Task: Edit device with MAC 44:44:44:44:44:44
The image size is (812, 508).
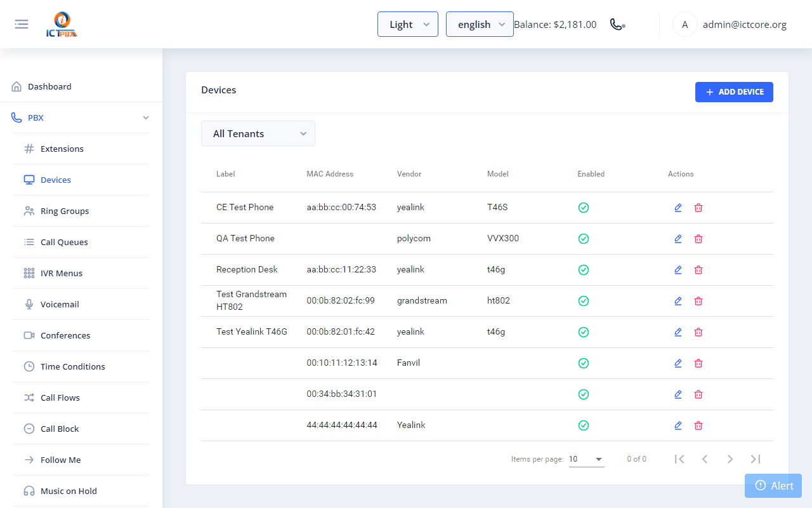Action: tap(678, 425)
